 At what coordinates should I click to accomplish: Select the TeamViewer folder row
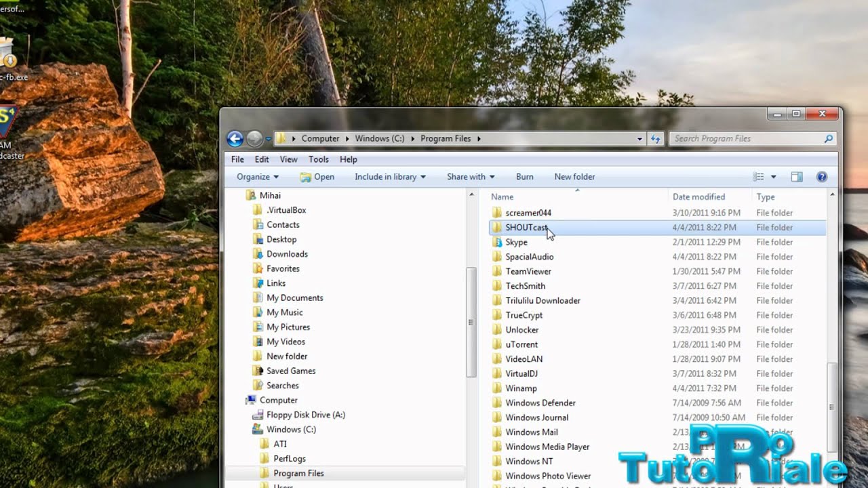(657, 272)
